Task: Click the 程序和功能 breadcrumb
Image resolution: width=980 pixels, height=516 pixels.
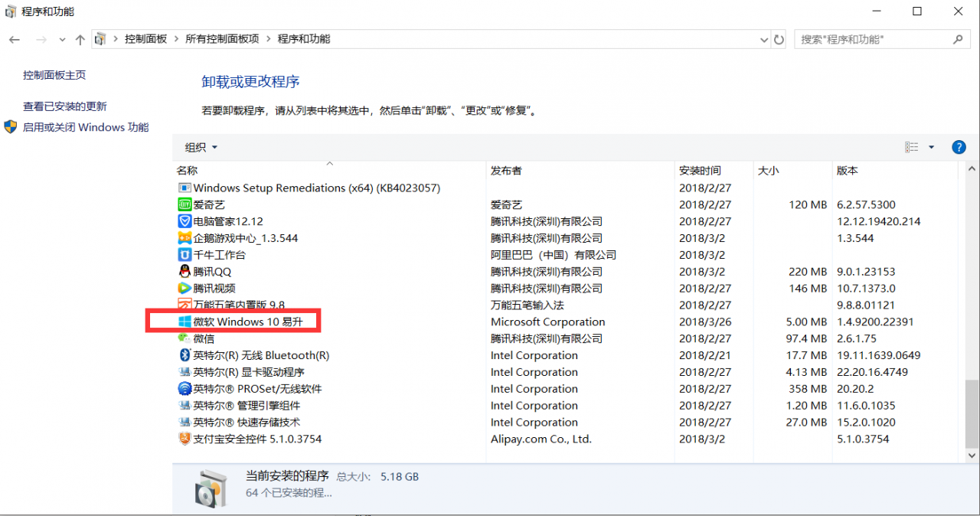Action: coord(304,39)
